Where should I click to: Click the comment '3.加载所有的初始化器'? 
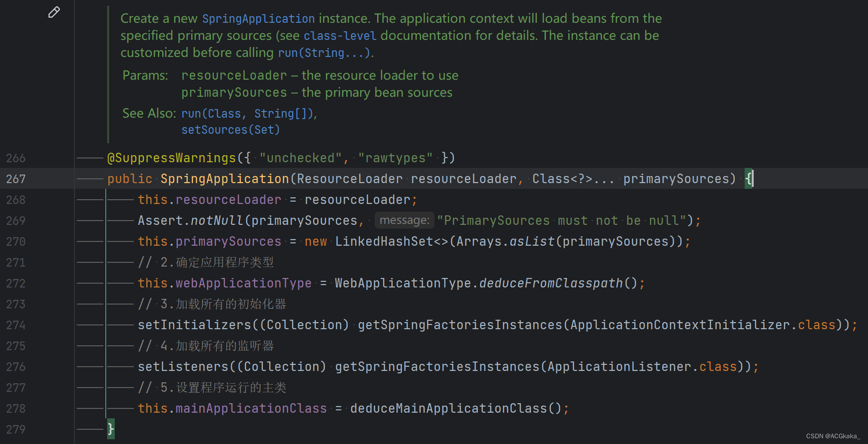click(x=212, y=304)
